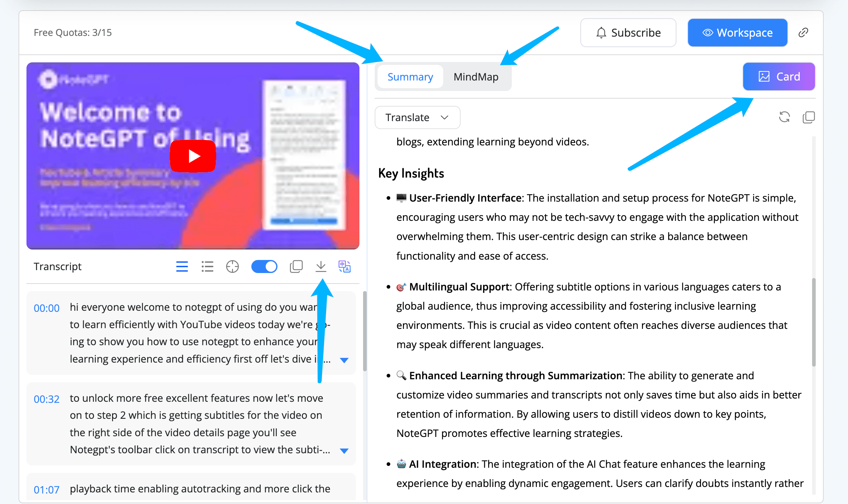Jump to timestamp 01:07

46,489
